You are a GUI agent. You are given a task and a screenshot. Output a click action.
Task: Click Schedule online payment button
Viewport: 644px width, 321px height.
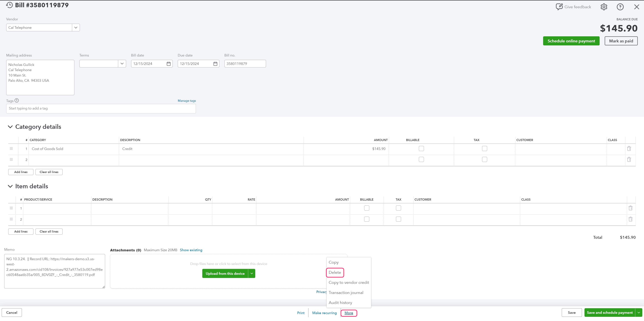pos(571,41)
